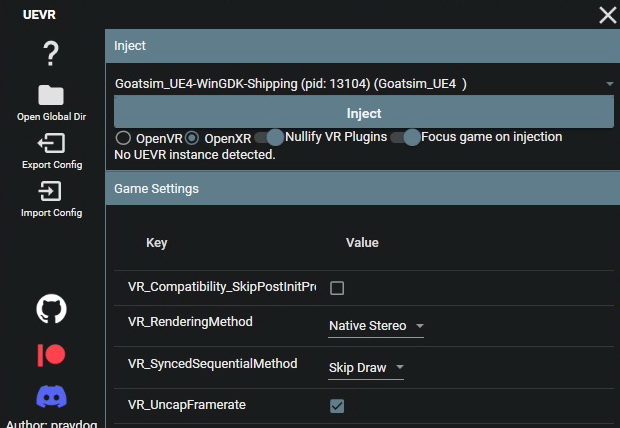Click the large Inject button
The height and width of the screenshot is (428, 620).
(x=364, y=114)
